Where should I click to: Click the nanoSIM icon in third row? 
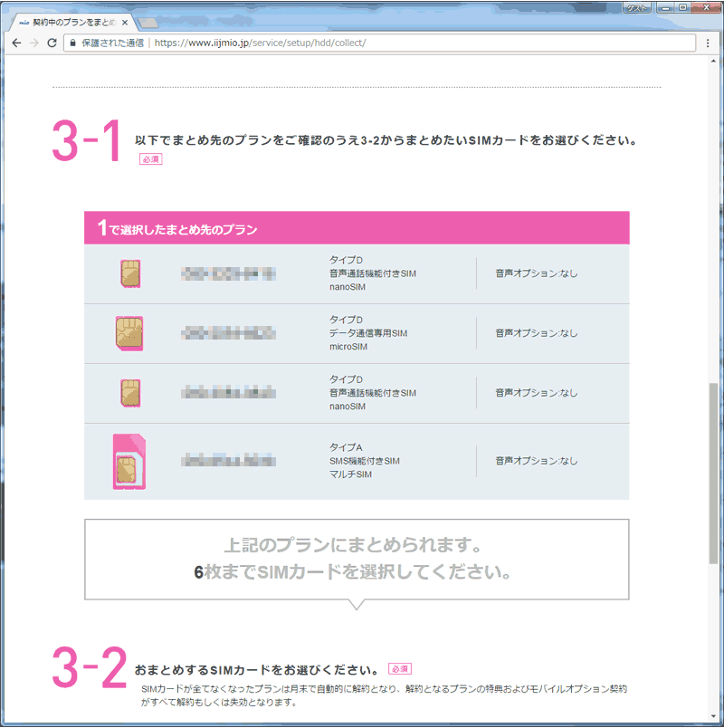point(129,393)
